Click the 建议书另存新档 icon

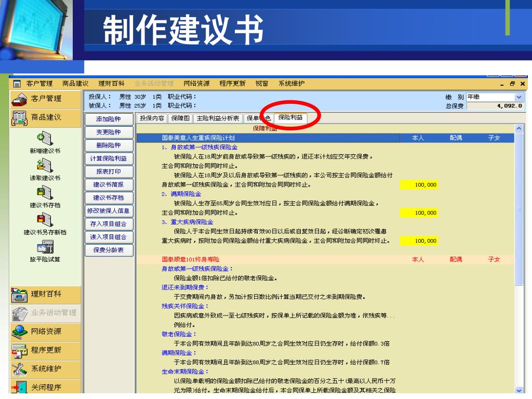point(45,220)
